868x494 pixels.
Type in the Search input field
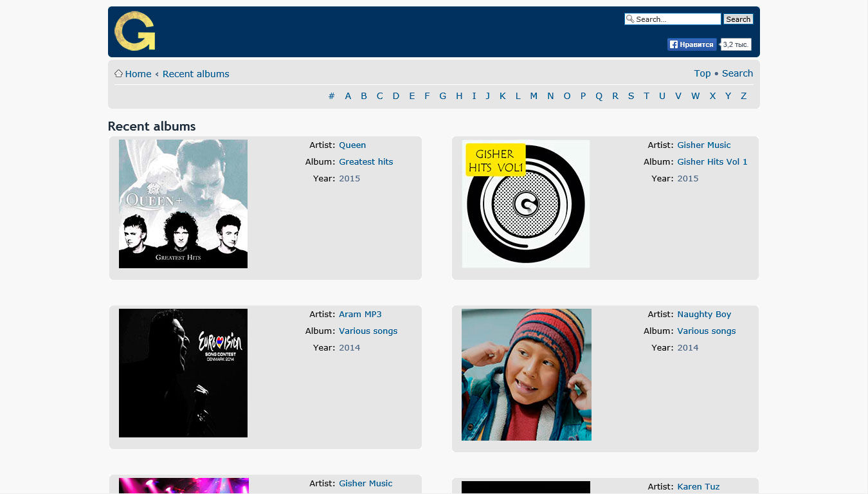(676, 19)
